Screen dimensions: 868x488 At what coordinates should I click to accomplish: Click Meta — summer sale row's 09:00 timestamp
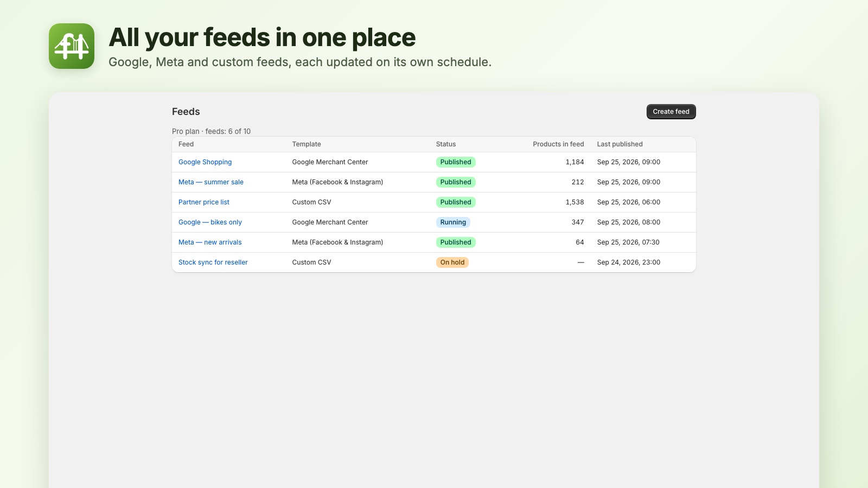point(629,182)
